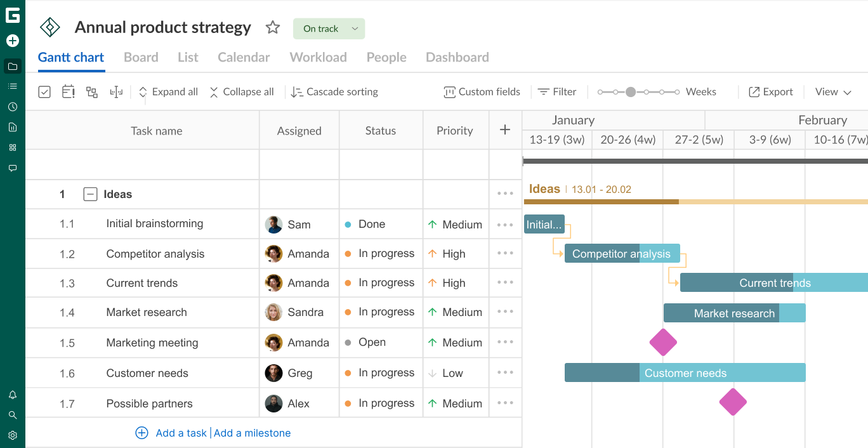The width and height of the screenshot is (868, 448).
Task: Toggle the completed-tasks checkbox icon in toolbar
Action: [44, 91]
